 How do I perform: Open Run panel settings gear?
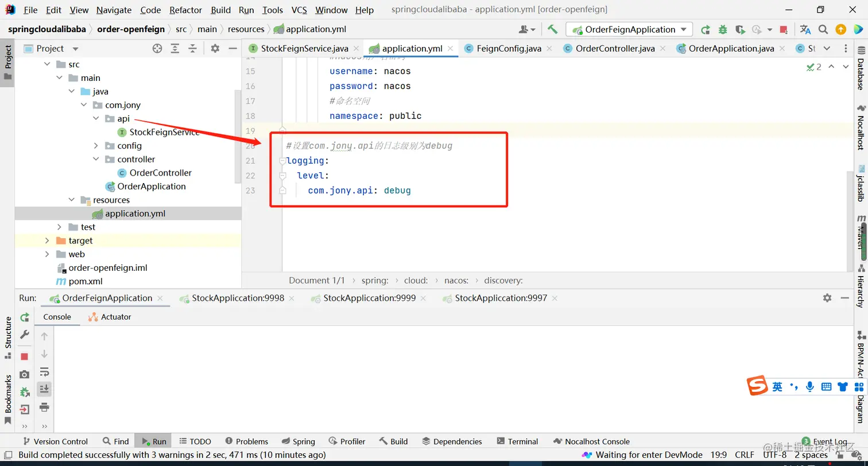pos(827,298)
